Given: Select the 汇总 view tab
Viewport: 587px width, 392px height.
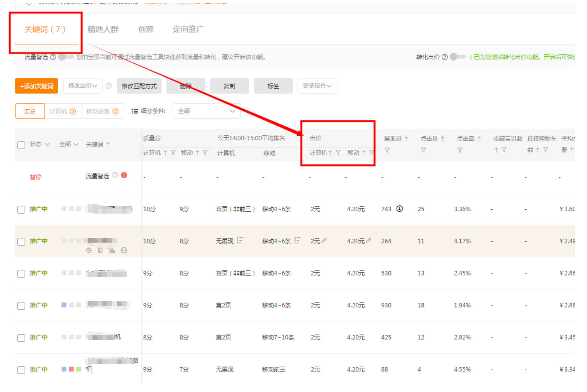Looking at the screenshot, I should (x=30, y=111).
